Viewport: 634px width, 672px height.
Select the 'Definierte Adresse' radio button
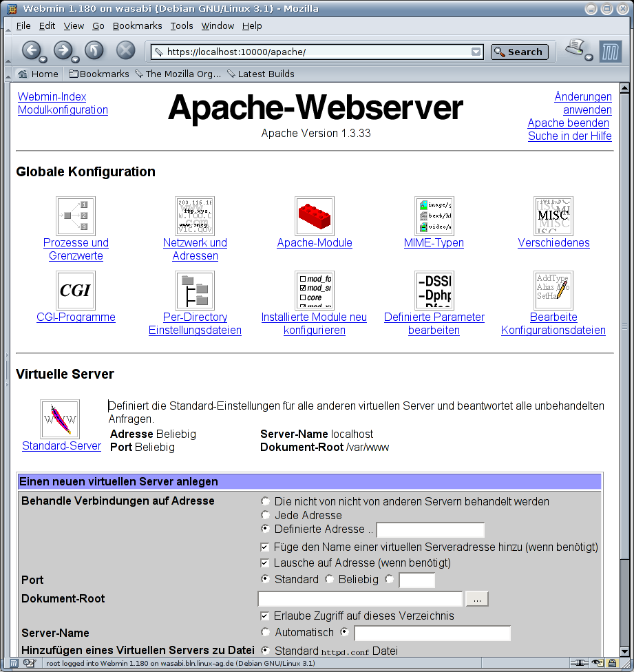[x=266, y=528]
